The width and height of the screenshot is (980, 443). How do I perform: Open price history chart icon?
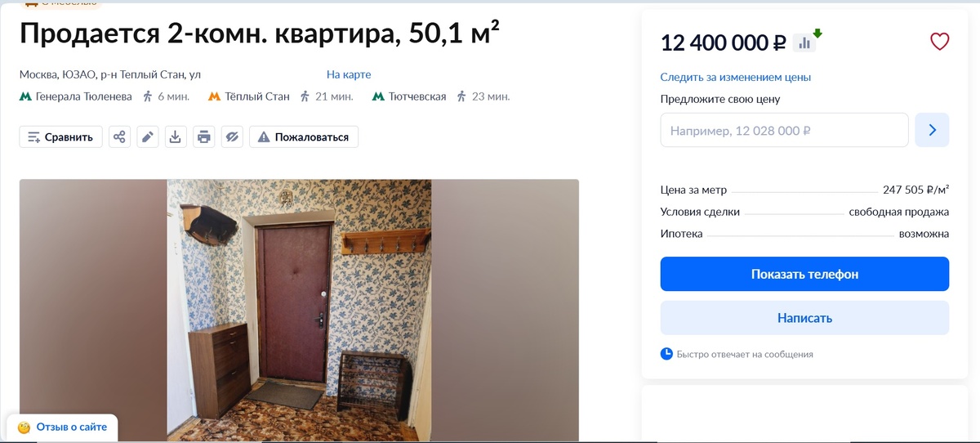click(x=804, y=43)
